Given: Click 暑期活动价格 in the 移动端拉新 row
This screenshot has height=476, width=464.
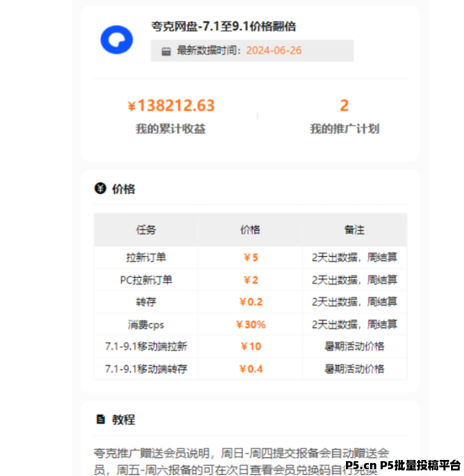Looking at the screenshot, I should (x=354, y=346).
